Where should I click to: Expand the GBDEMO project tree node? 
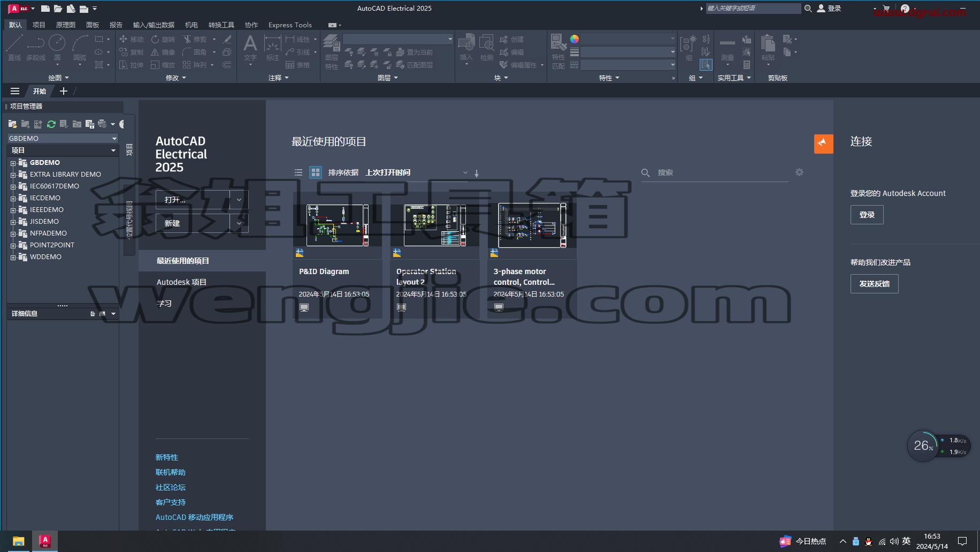13,163
